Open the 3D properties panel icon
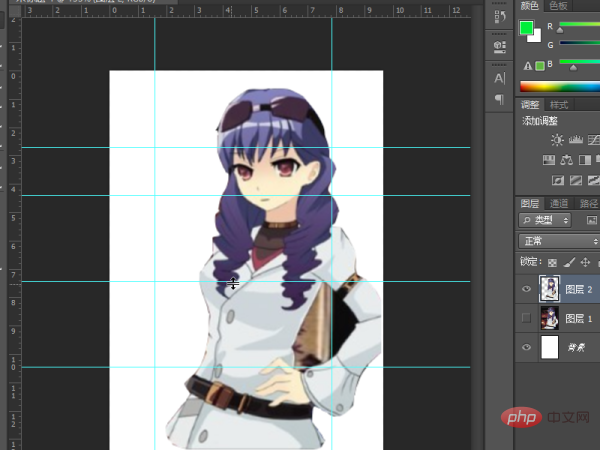 coord(499,47)
